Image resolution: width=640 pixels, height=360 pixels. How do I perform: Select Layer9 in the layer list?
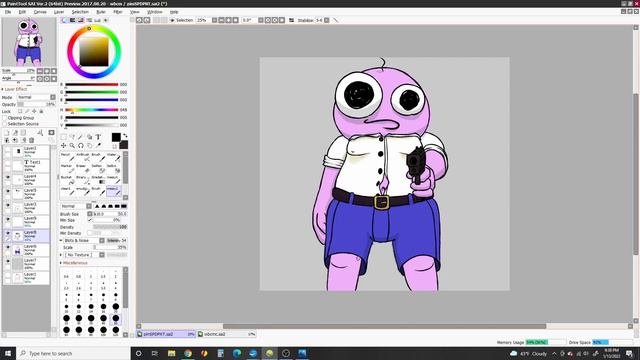click(x=26, y=222)
